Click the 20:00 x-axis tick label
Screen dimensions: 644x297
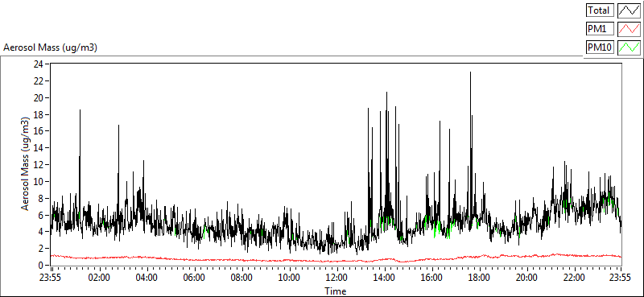(527, 277)
